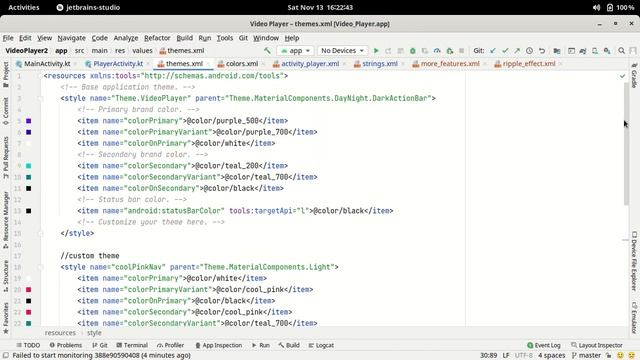Click cool_pink color swatch at line 20
The height and width of the screenshot is (360, 640).
[x=29, y=289]
